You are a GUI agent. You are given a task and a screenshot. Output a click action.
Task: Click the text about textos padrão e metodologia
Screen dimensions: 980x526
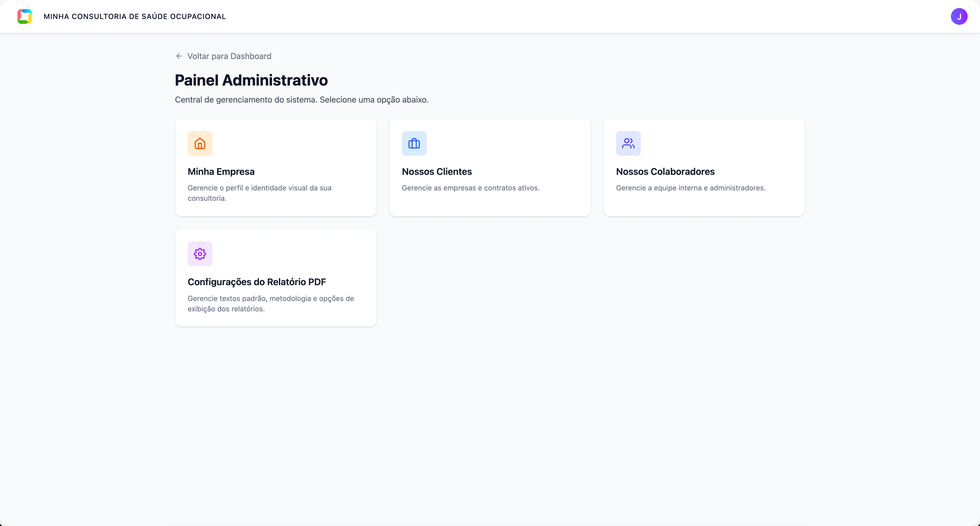click(x=271, y=303)
